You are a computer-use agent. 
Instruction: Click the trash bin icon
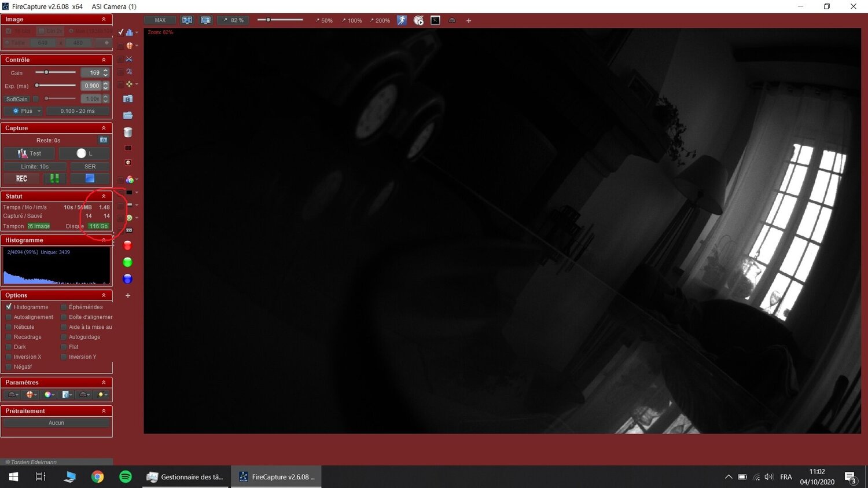[128, 133]
